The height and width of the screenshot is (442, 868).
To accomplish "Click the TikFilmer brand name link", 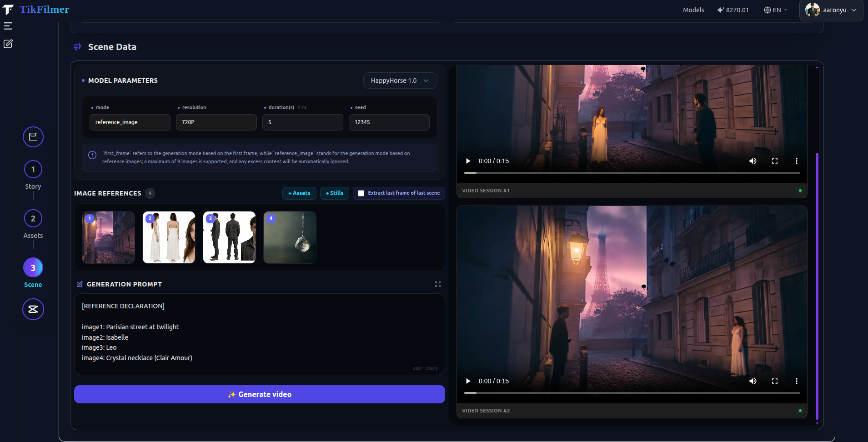I will pos(45,10).
